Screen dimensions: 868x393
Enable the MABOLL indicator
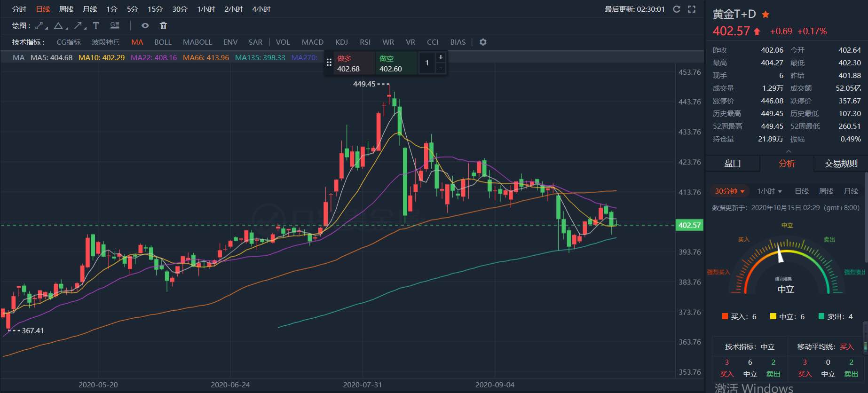click(x=197, y=42)
